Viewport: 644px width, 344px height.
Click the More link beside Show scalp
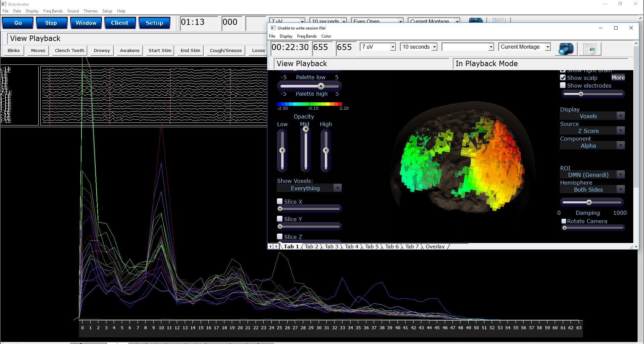618,77
